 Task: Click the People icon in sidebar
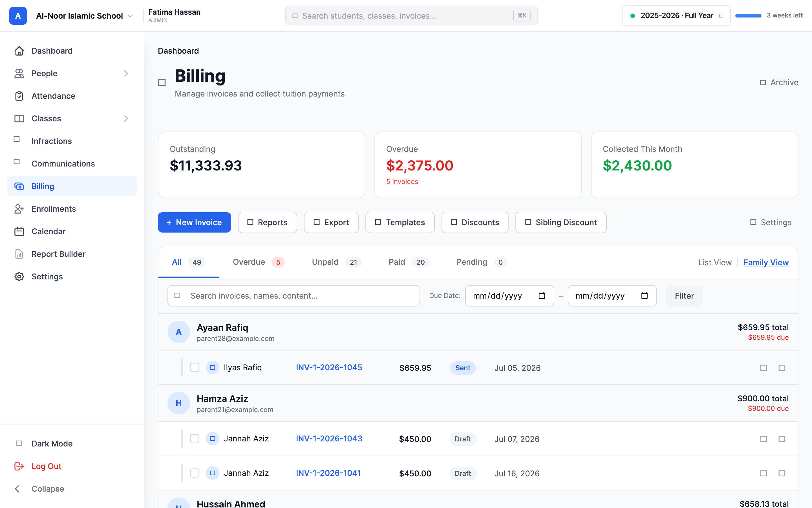[x=19, y=73]
